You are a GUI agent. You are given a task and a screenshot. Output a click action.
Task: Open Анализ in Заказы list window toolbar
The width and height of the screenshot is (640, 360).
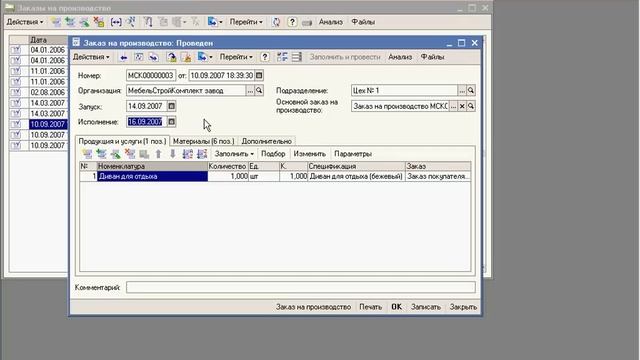pos(330,22)
